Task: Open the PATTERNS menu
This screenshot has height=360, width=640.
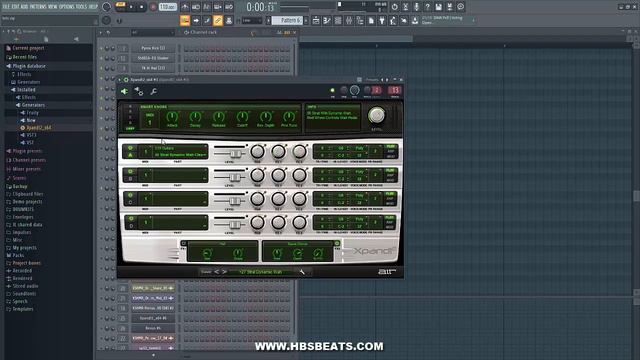Action: (x=38, y=7)
